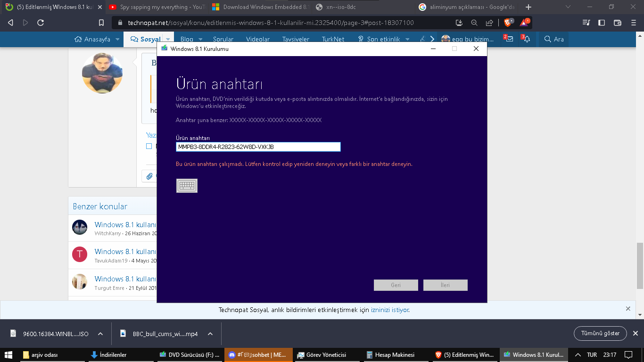
Task: Open the tab search chevron in the tab strip
Action: (568, 7)
